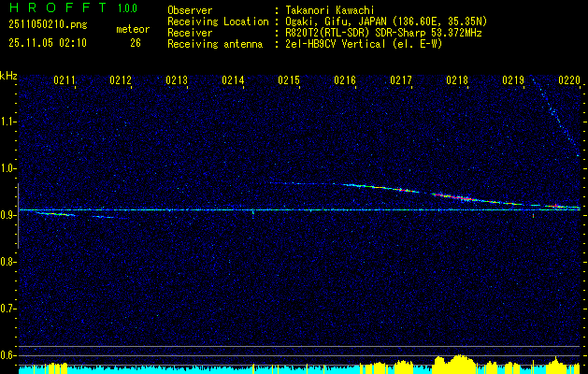Click the 0.6 kHz axis label
Screen dimensions: 588x374
point(7,355)
